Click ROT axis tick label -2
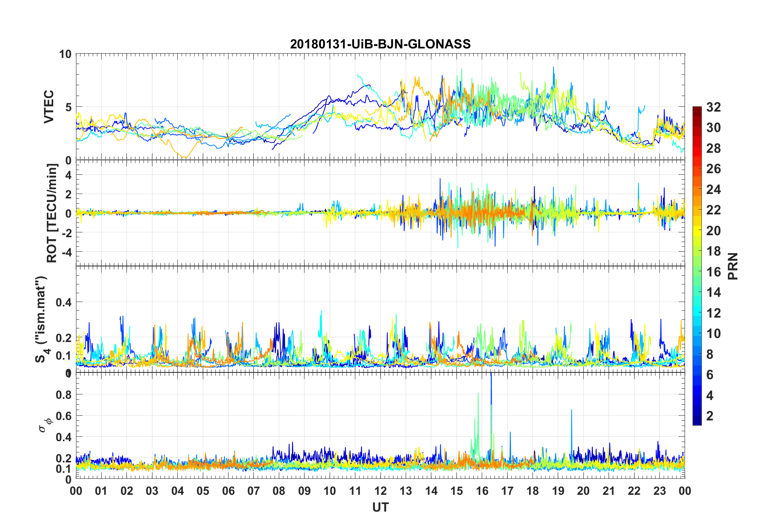 pos(66,233)
